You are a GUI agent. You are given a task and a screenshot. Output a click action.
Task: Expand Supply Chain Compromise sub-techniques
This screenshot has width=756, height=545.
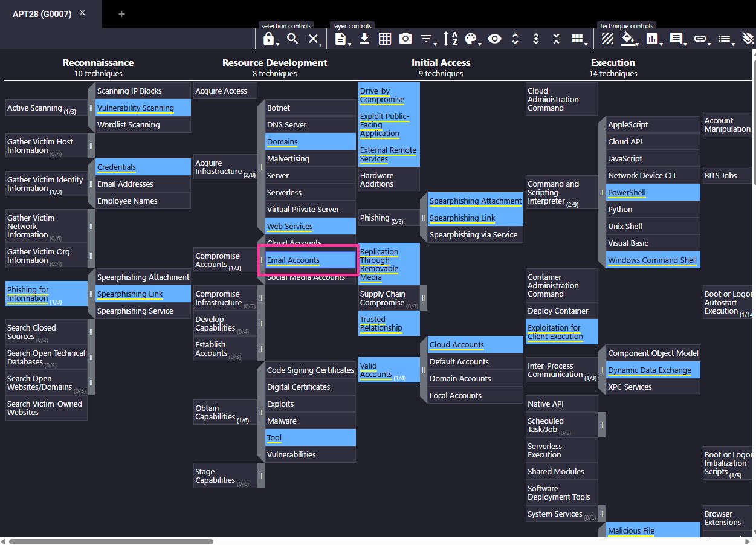tap(424, 298)
